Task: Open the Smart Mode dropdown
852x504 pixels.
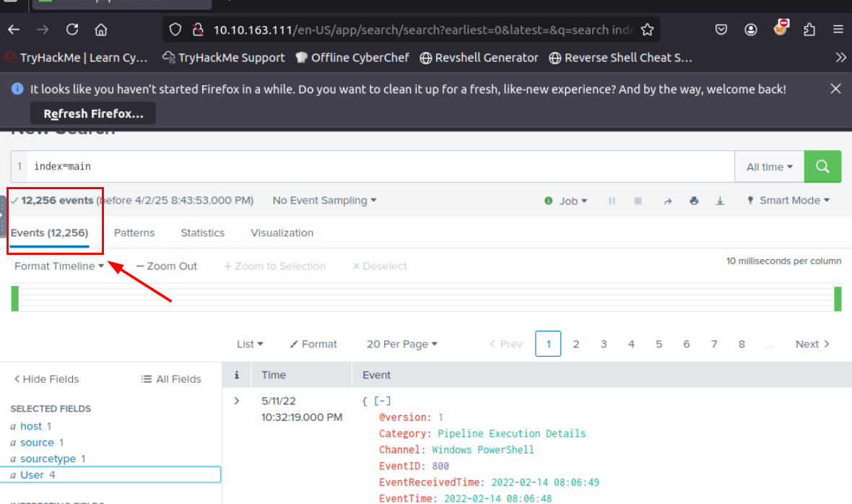Action: pyautogui.click(x=788, y=201)
